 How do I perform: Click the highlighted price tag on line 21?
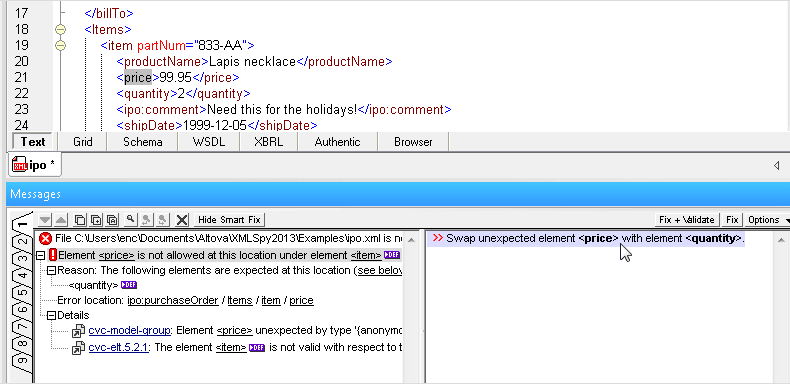point(138,77)
